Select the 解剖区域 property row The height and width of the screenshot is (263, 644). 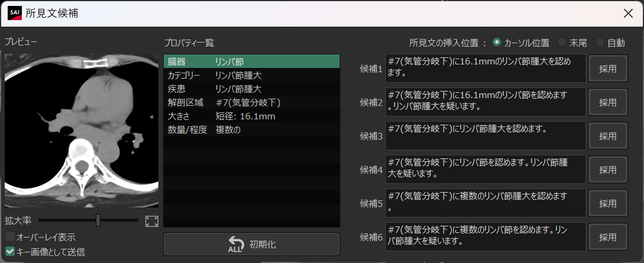coord(251,103)
